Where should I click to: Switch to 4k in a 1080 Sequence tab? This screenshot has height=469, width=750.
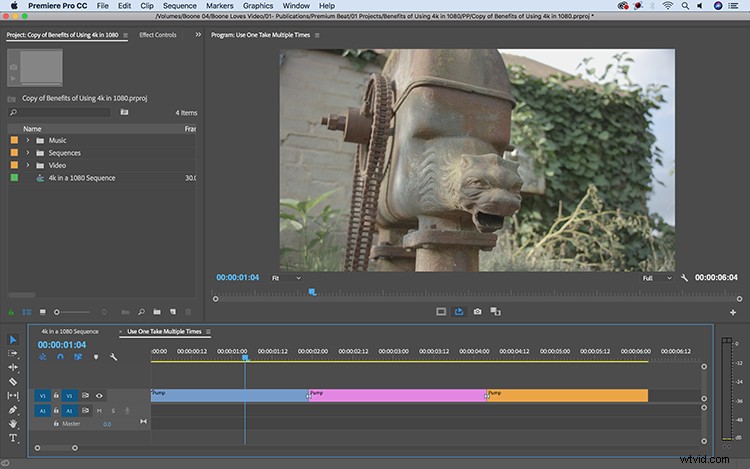point(70,331)
